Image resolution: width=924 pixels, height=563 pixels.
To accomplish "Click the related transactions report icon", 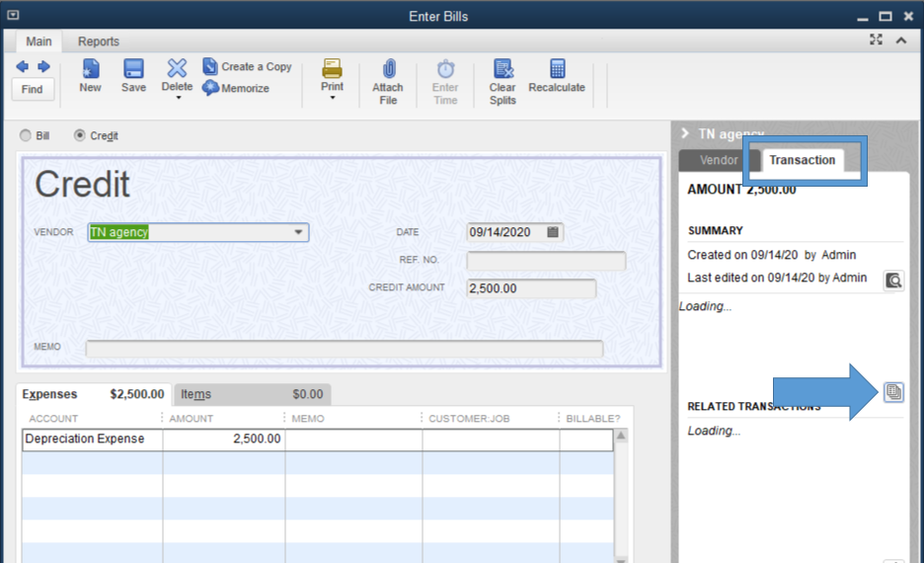I will tap(893, 392).
